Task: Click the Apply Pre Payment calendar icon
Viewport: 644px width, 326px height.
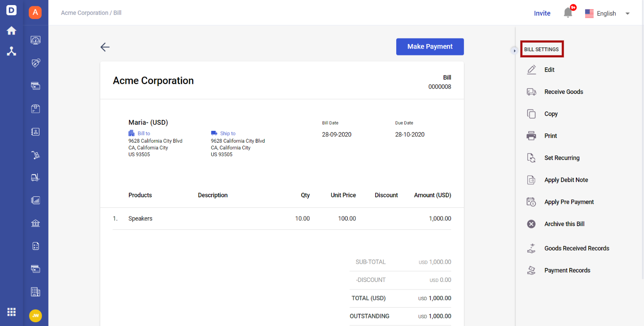Action: click(532, 202)
